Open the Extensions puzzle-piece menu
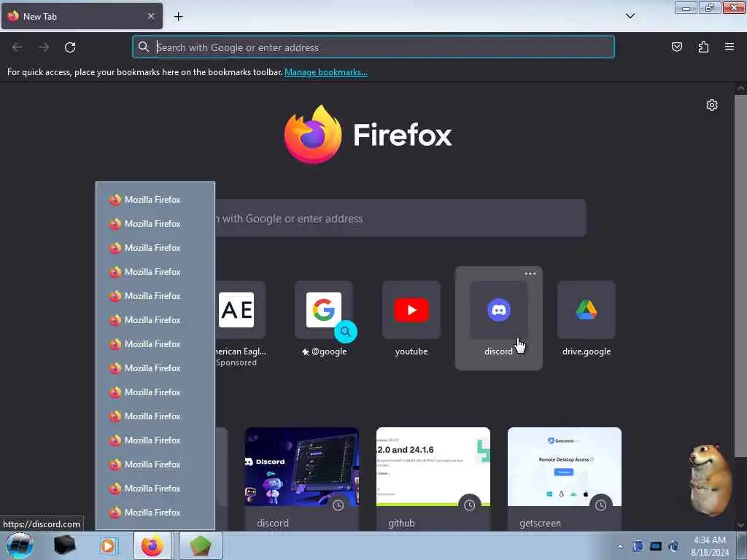Image resolution: width=747 pixels, height=560 pixels. coord(703,47)
